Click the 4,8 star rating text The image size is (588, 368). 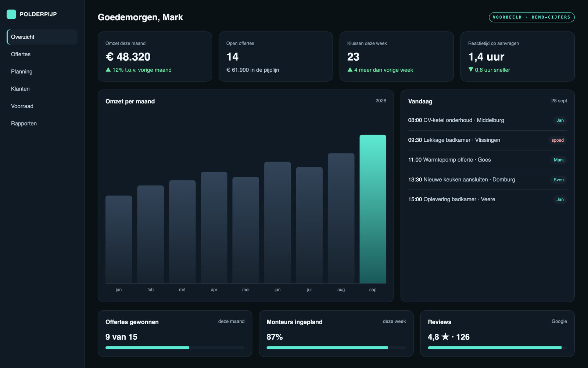coord(449,337)
